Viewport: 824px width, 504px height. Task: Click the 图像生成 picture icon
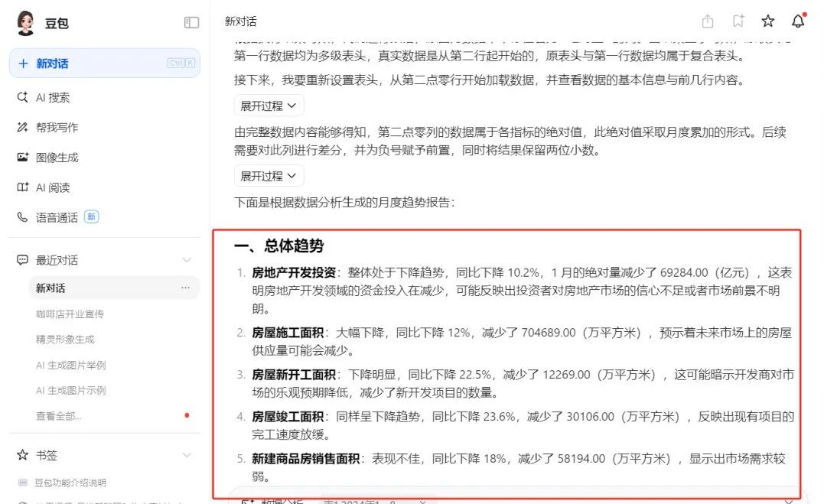(x=22, y=157)
